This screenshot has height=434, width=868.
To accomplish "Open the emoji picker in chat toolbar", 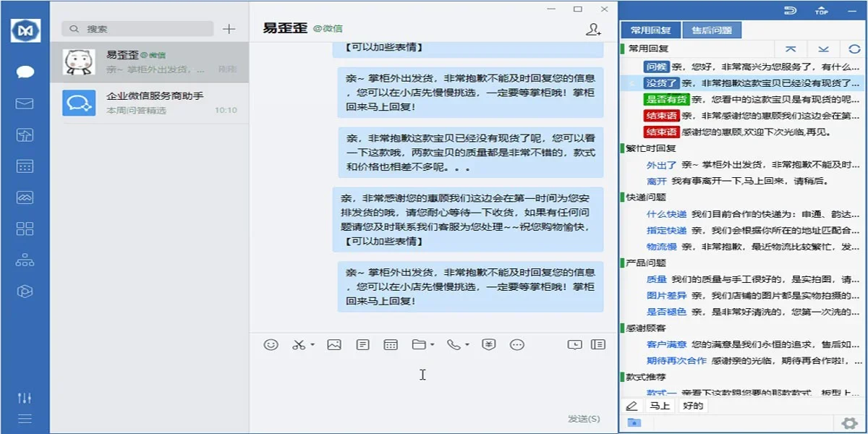I will point(271,345).
